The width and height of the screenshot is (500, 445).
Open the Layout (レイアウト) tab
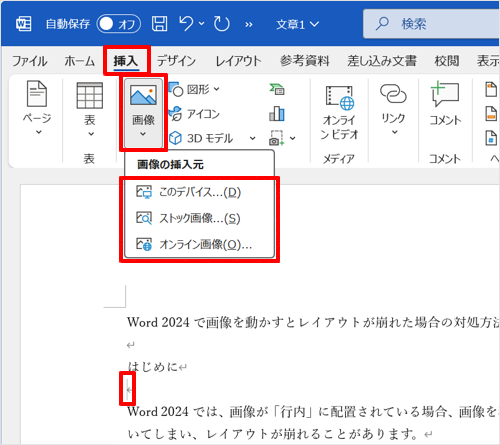coord(238,61)
